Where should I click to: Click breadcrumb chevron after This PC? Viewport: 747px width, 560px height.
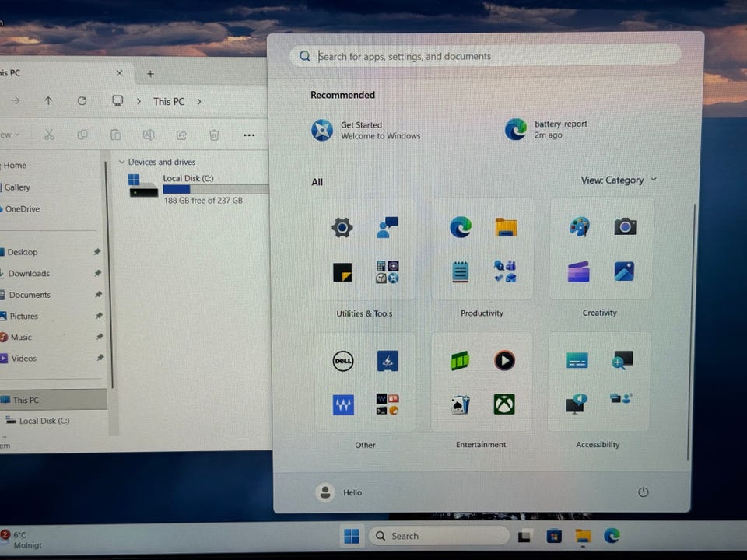tap(199, 101)
